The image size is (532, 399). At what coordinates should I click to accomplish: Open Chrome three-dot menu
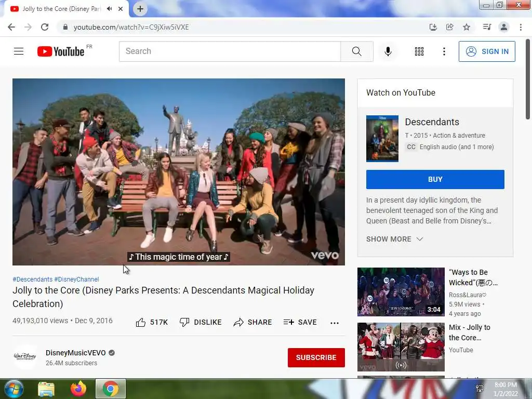pos(521,27)
